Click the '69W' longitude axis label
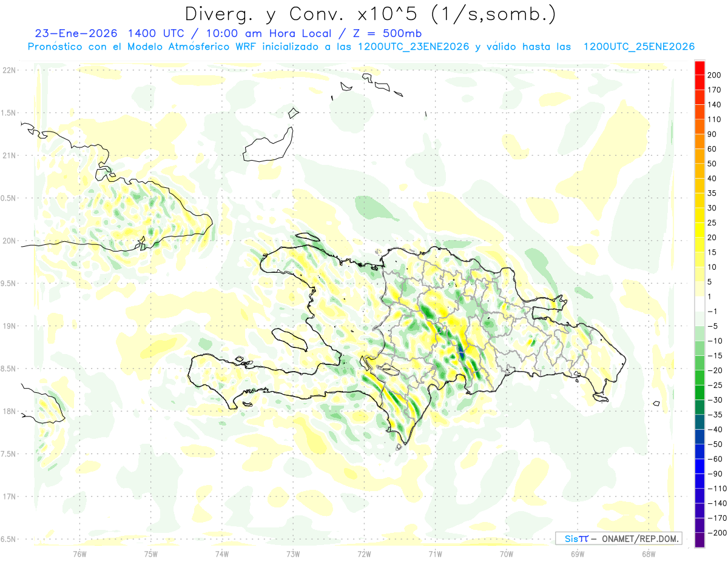The image size is (728, 562). coord(577,554)
